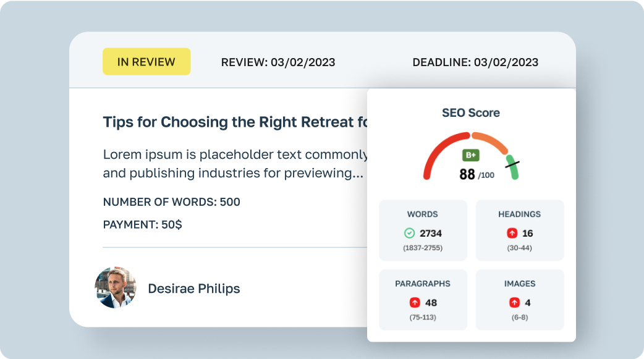Click the red up-arrow icon next to Headings 16
The height and width of the screenshot is (359, 644).
pos(512,233)
